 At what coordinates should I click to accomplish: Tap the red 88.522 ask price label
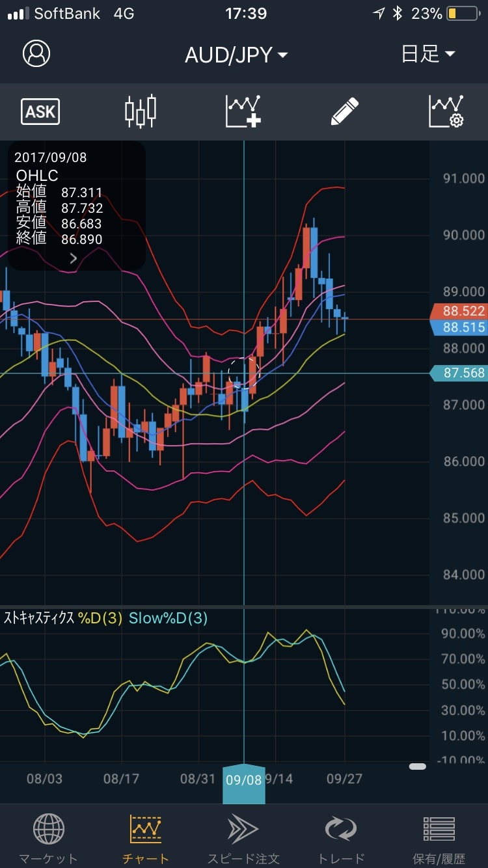coord(459,312)
